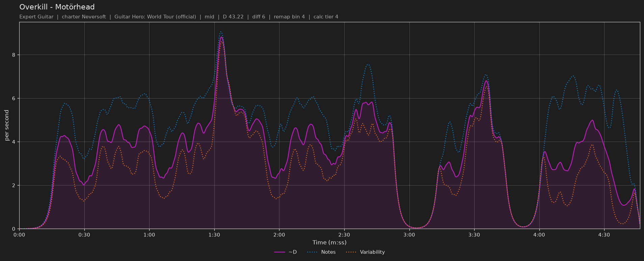The width and height of the screenshot is (644, 261).
Task: Click the '~D' legend entry
Action: (x=286, y=252)
